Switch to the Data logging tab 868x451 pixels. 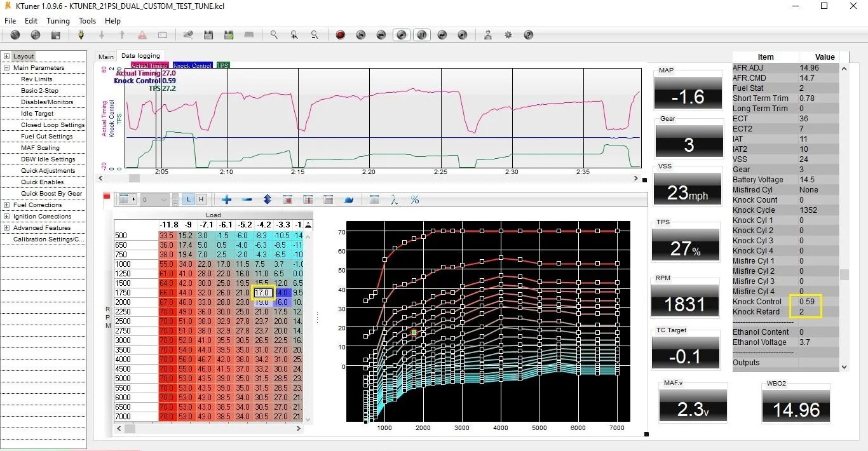(140, 56)
